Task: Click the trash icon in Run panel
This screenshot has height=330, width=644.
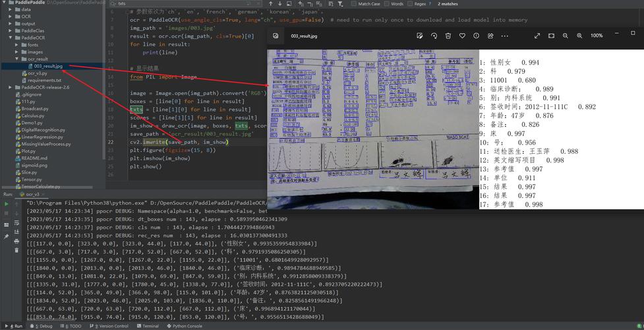Action: click(16, 250)
